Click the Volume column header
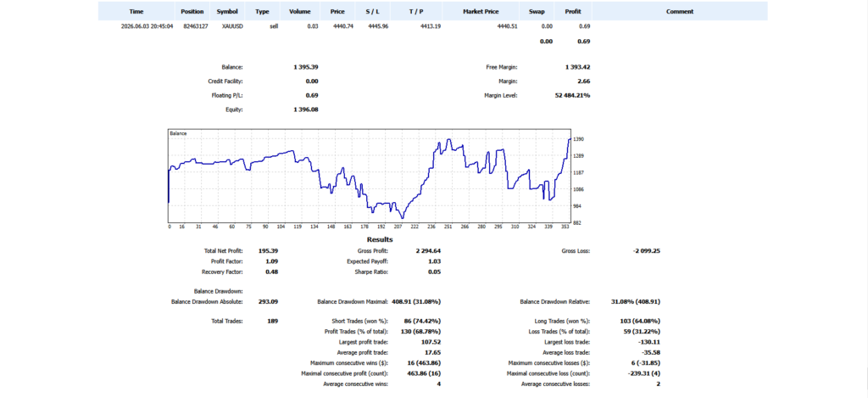 click(300, 11)
